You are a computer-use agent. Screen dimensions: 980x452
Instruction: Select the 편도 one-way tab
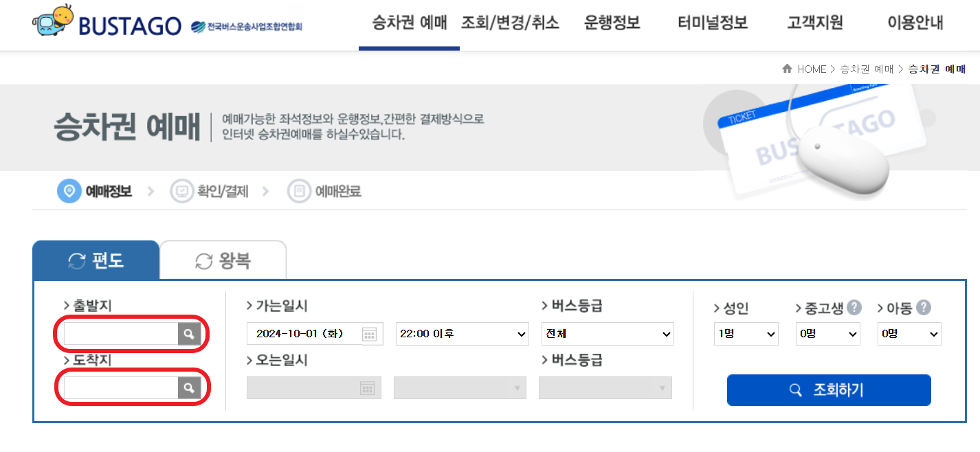point(96,259)
